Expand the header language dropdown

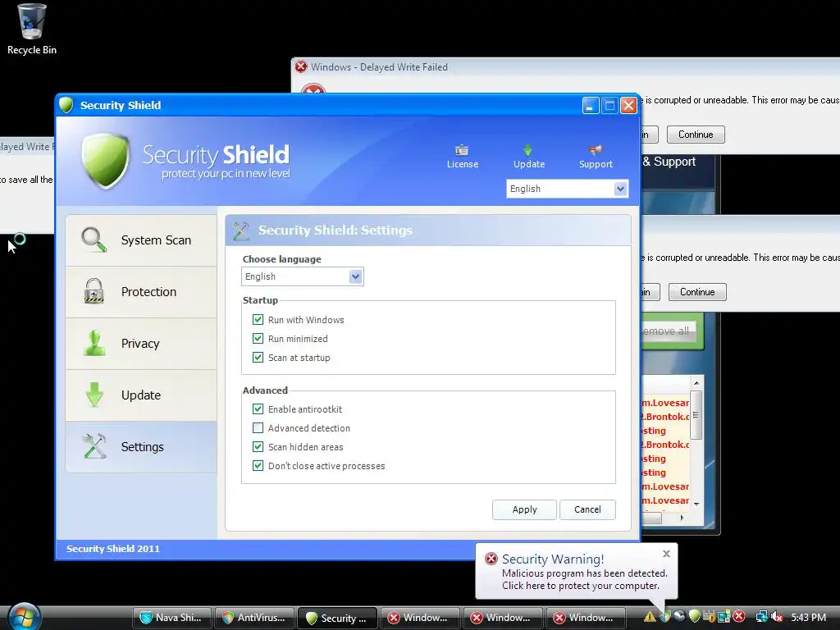pyautogui.click(x=620, y=189)
